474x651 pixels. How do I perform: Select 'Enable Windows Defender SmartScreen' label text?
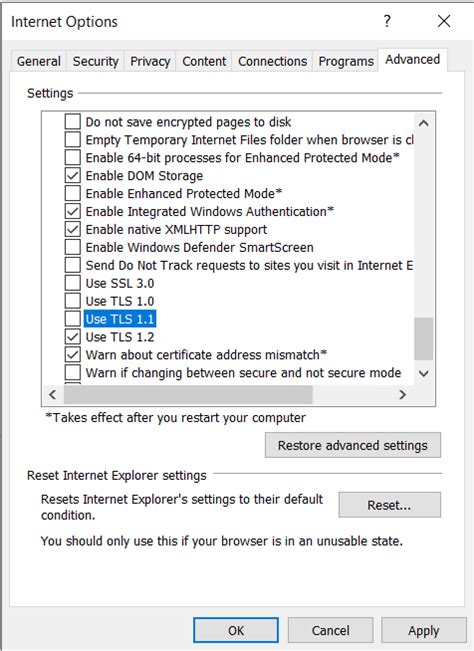199,247
